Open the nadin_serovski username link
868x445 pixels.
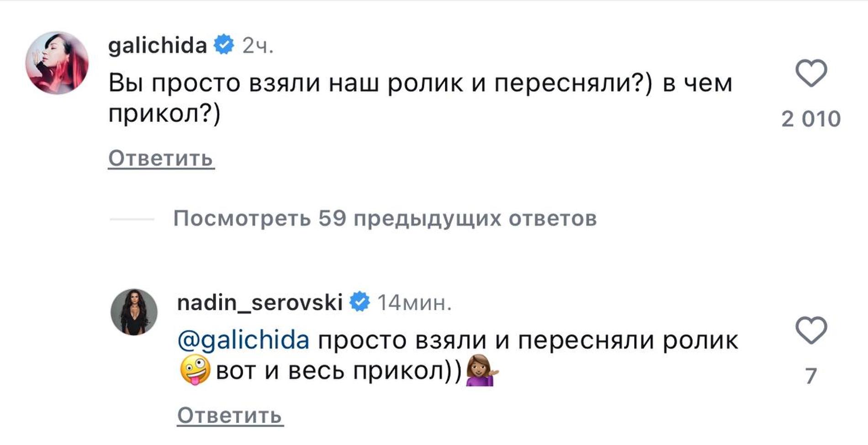259,302
